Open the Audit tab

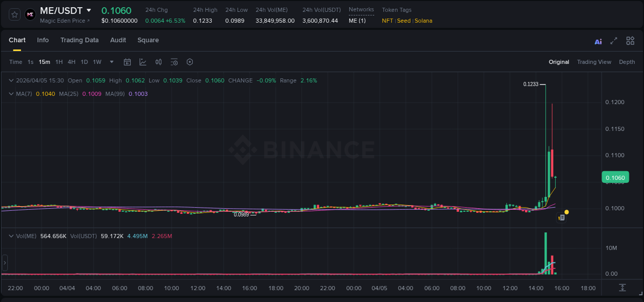tap(118, 40)
